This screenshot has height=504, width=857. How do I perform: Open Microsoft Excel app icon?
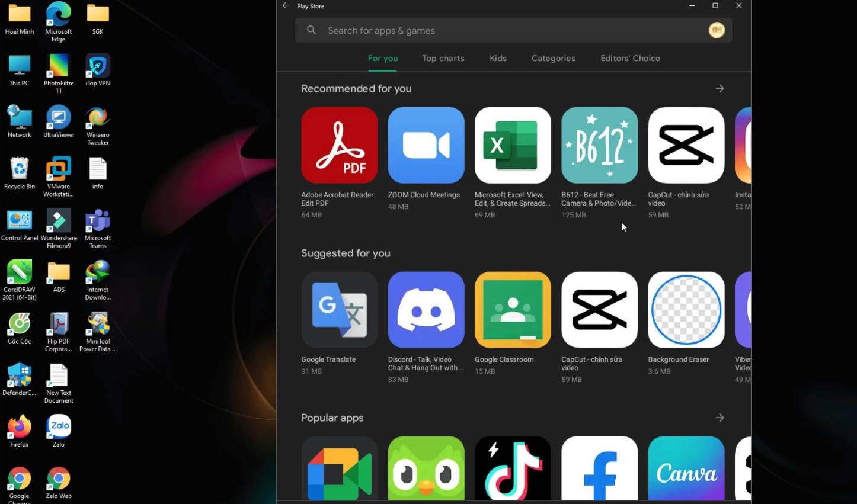513,145
